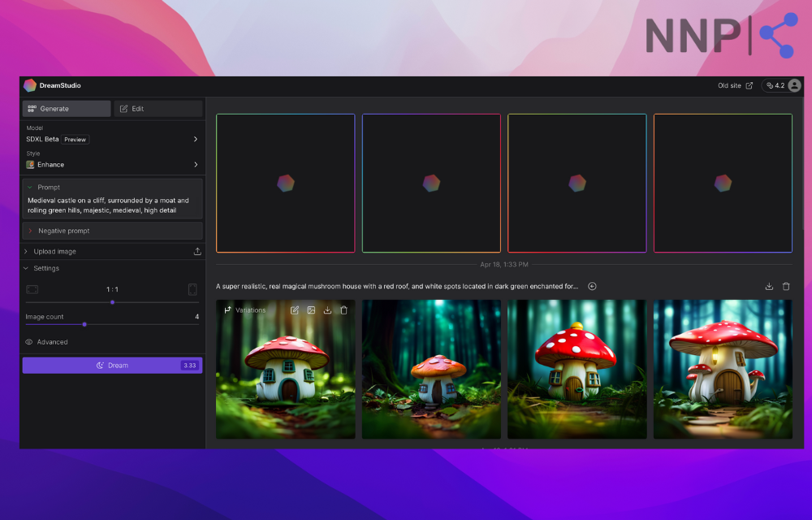This screenshot has height=520, width=812.
Task: Download the first mushroom image
Action: click(327, 310)
